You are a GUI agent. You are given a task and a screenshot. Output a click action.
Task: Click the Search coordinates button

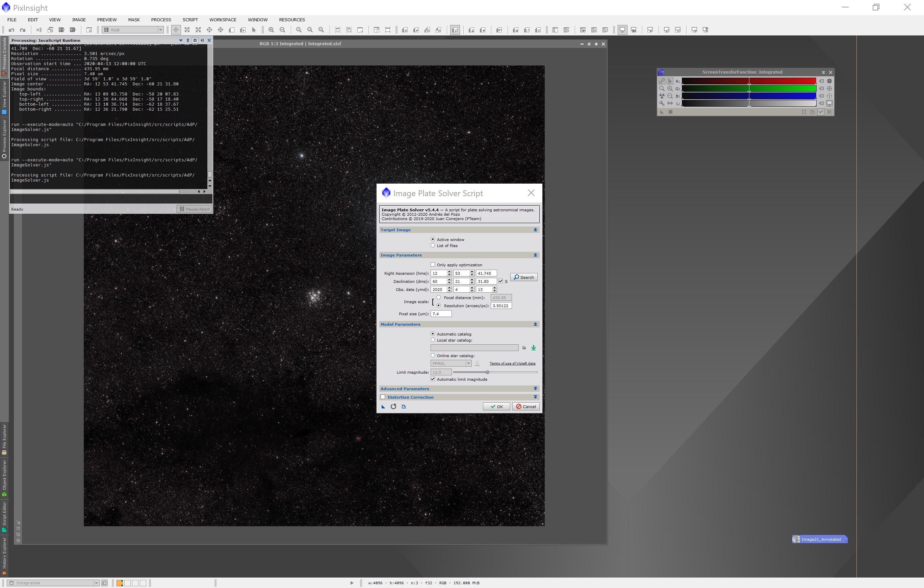click(x=524, y=277)
